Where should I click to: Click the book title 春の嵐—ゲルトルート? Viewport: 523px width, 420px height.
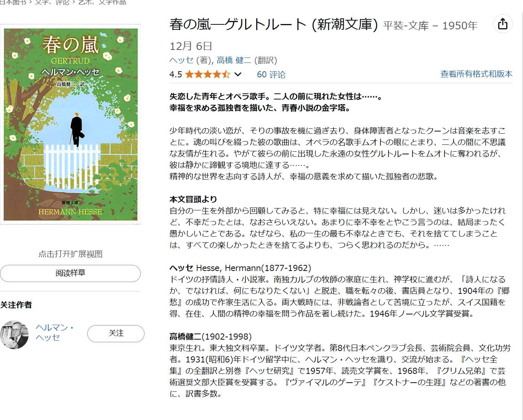[x=238, y=24]
